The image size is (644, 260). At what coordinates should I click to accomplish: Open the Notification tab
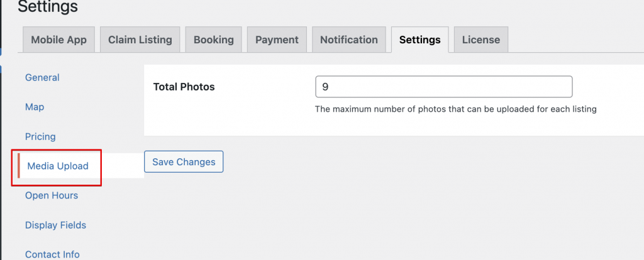click(348, 40)
